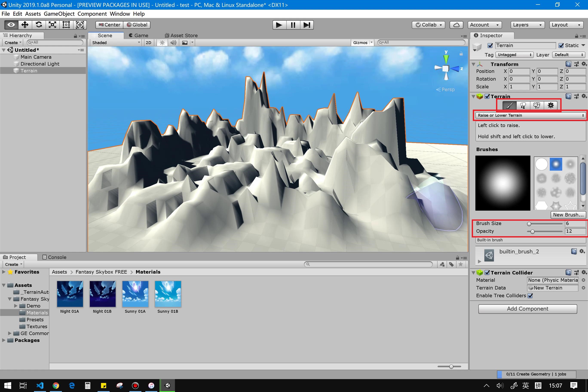The width and height of the screenshot is (588, 392).
Task: Select the Hand view tool
Action: pos(11,25)
